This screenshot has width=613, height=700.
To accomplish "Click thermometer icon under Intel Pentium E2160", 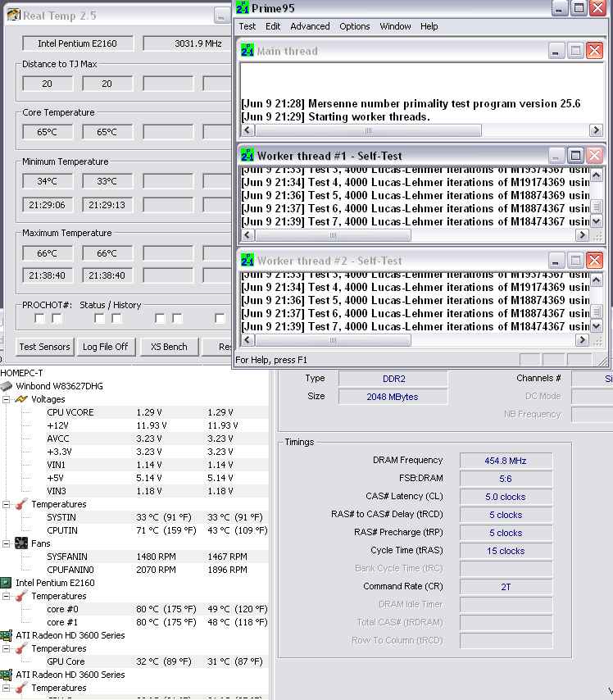I will point(21,596).
